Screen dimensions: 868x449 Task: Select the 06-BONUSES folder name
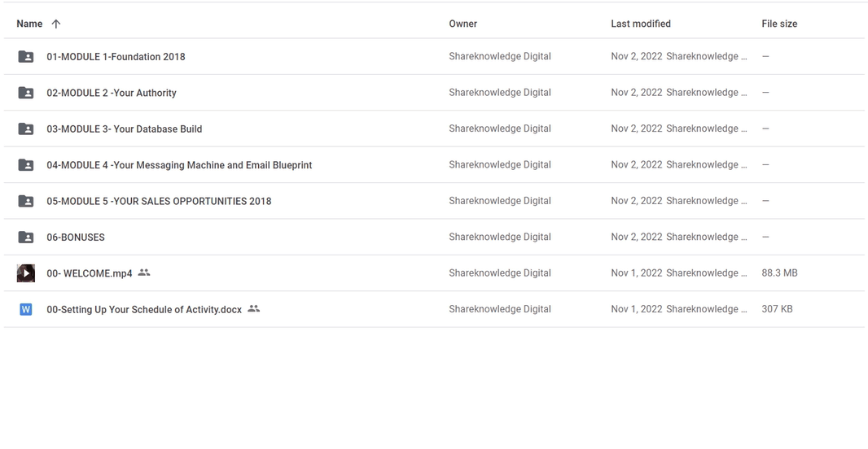[x=76, y=238]
